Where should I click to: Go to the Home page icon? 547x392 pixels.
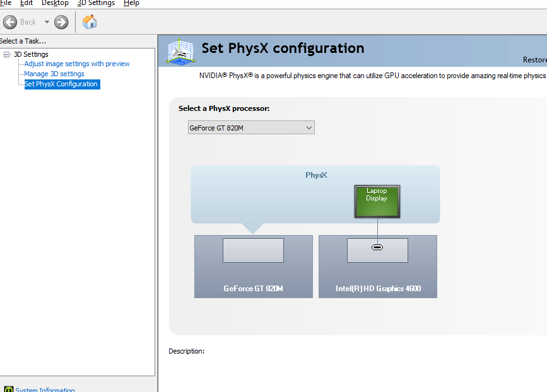coord(90,22)
